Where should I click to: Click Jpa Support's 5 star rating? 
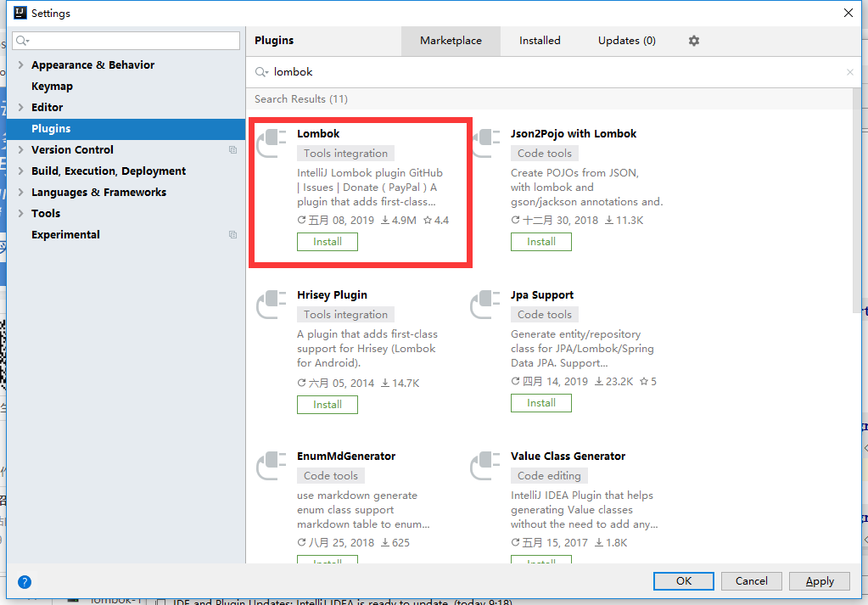tap(648, 381)
